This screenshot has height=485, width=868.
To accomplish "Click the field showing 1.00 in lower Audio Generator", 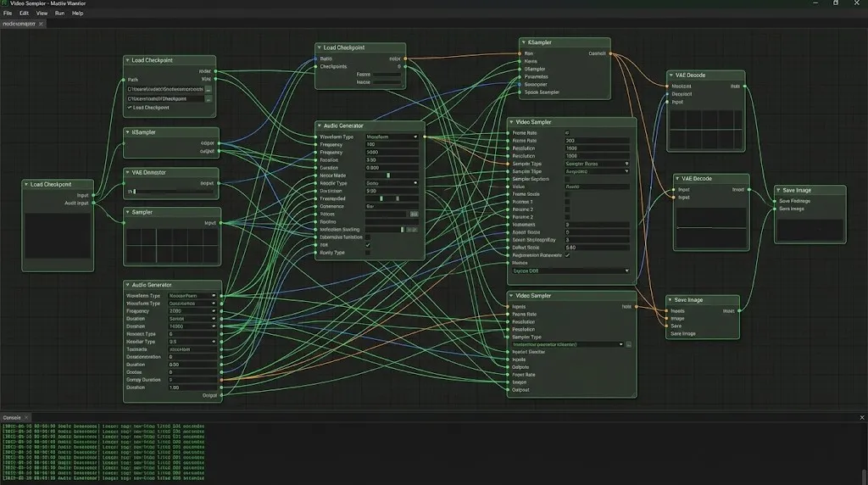I will pos(192,387).
